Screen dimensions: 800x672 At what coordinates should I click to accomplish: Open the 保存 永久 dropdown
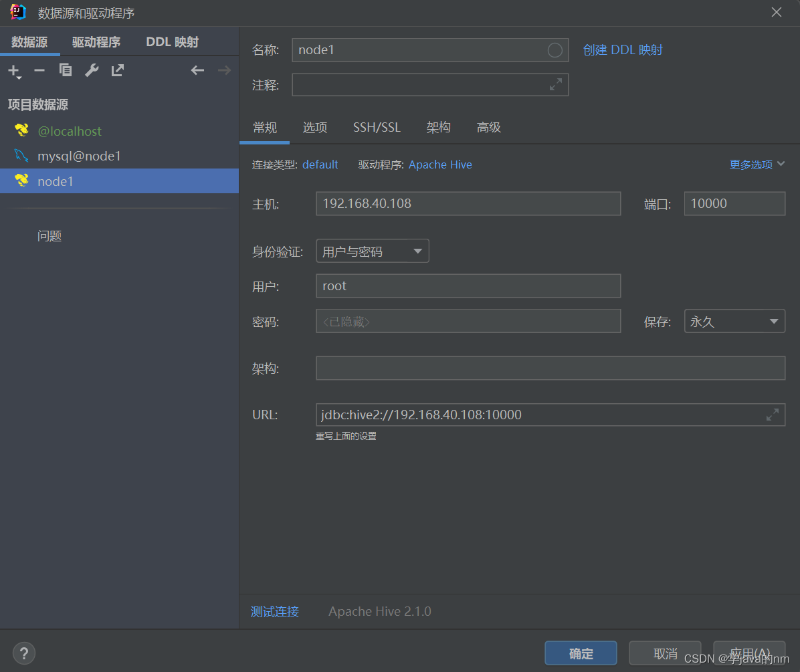pyautogui.click(x=734, y=321)
